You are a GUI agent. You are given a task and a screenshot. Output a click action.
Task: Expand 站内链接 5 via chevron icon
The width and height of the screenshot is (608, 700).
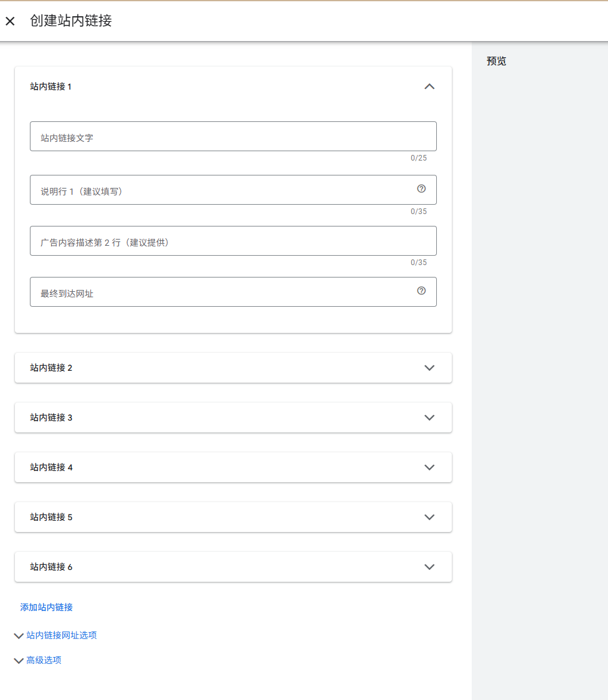pyautogui.click(x=429, y=517)
